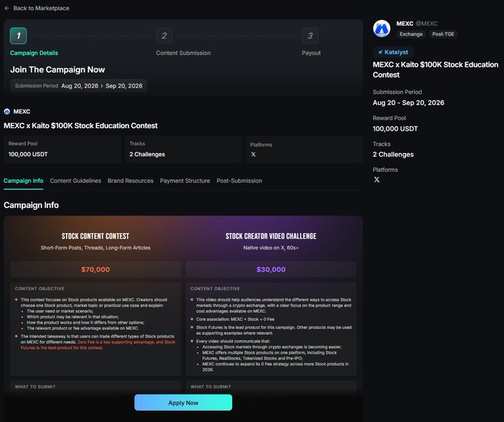Click the sidebar 2 Challenges value
The width and height of the screenshot is (504, 422).
[393, 155]
